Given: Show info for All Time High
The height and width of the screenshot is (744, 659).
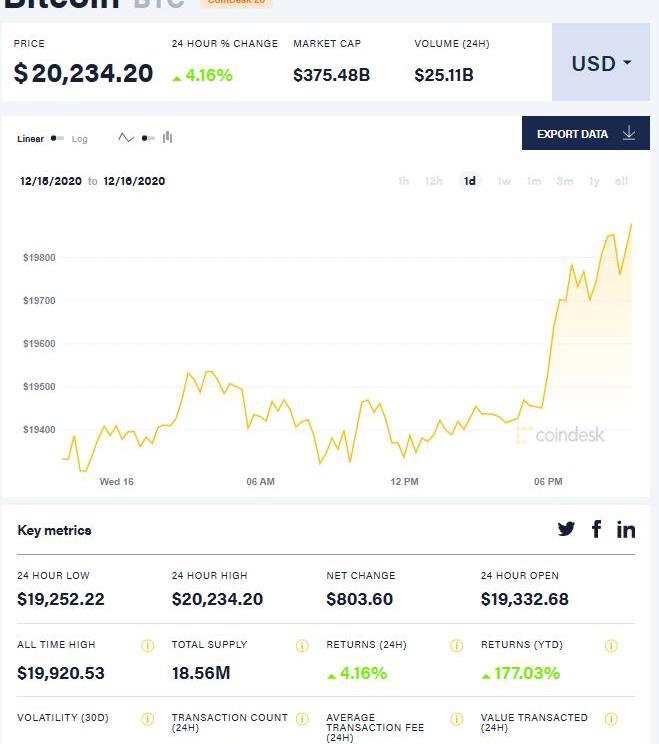Looking at the screenshot, I should tap(147, 646).
